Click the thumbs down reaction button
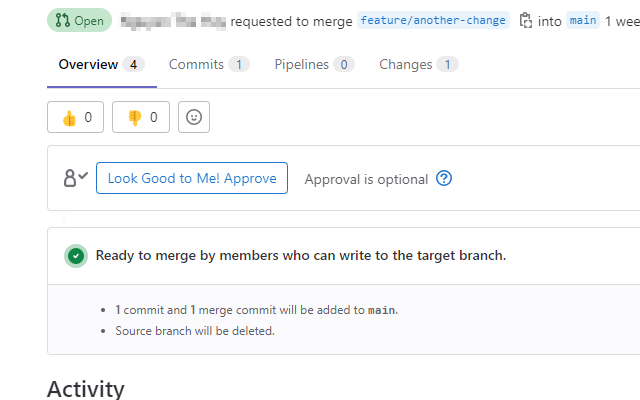 [x=141, y=117]
